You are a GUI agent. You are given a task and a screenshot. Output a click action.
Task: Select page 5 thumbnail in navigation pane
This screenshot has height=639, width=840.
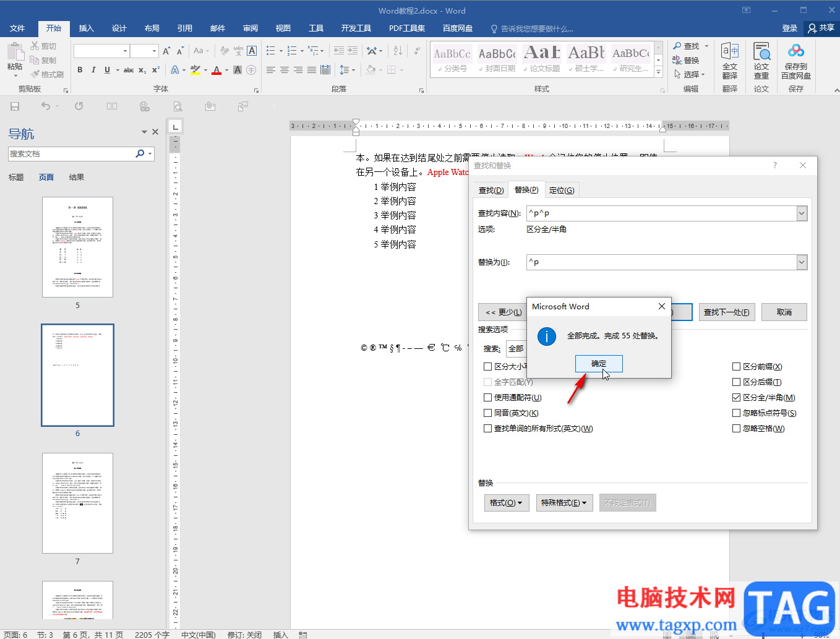77,247
